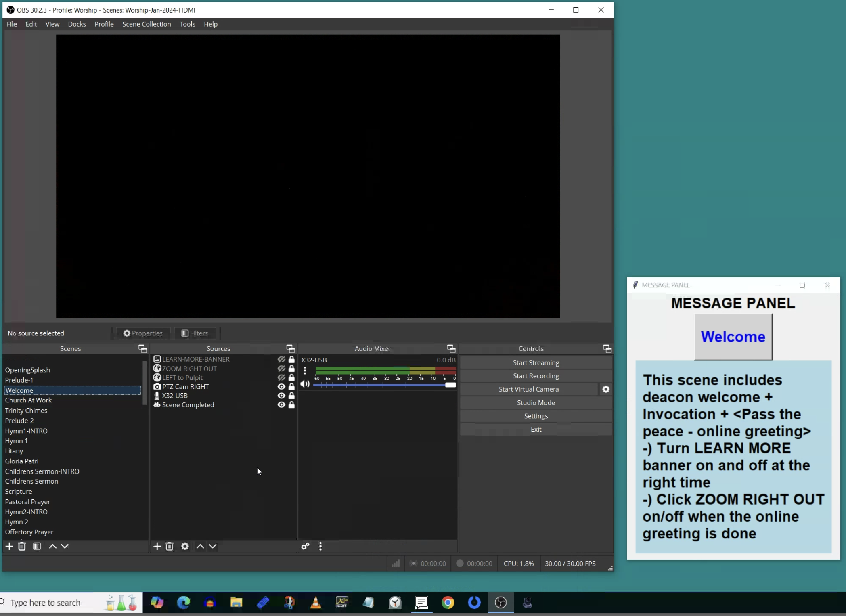The height and width of the screenshot is (616, 846).
Task: Open advanced audio properties gears icon
Action: point(305,546)
